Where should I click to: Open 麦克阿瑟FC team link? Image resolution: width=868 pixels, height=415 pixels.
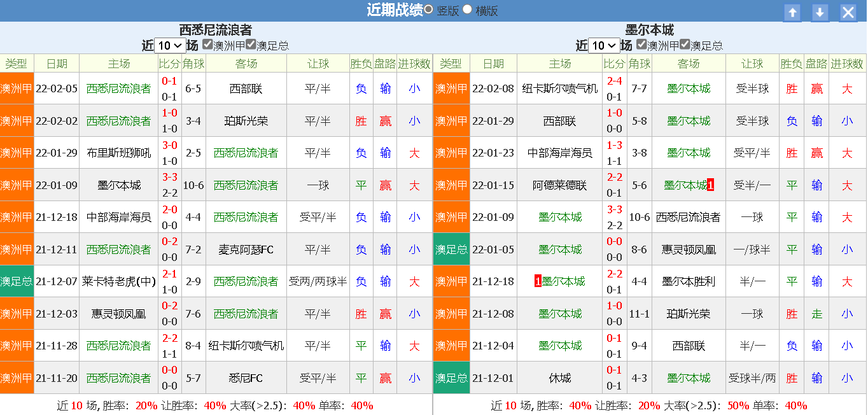[246, 250]
